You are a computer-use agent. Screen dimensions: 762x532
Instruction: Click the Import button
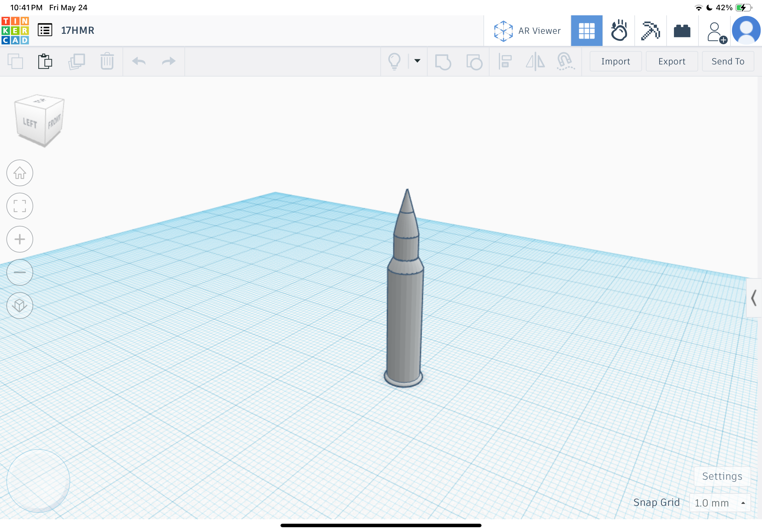pyautogui.click(x=615, y=61)
